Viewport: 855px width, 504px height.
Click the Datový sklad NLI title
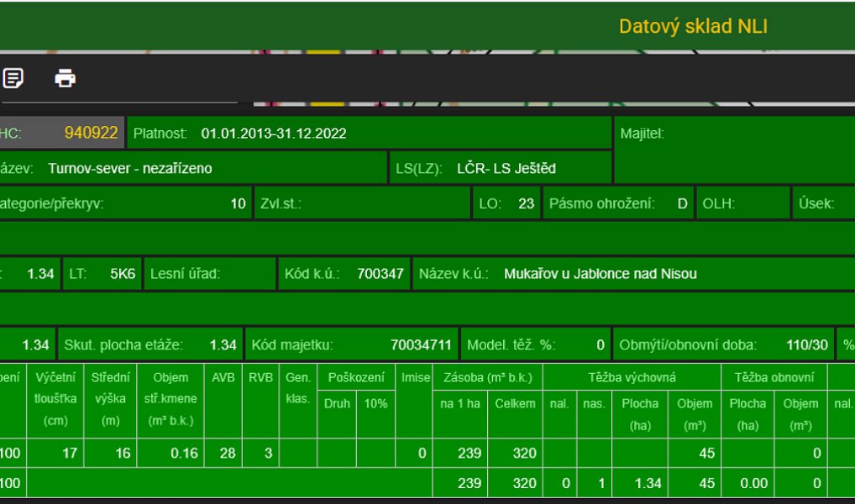pos(693,26)
